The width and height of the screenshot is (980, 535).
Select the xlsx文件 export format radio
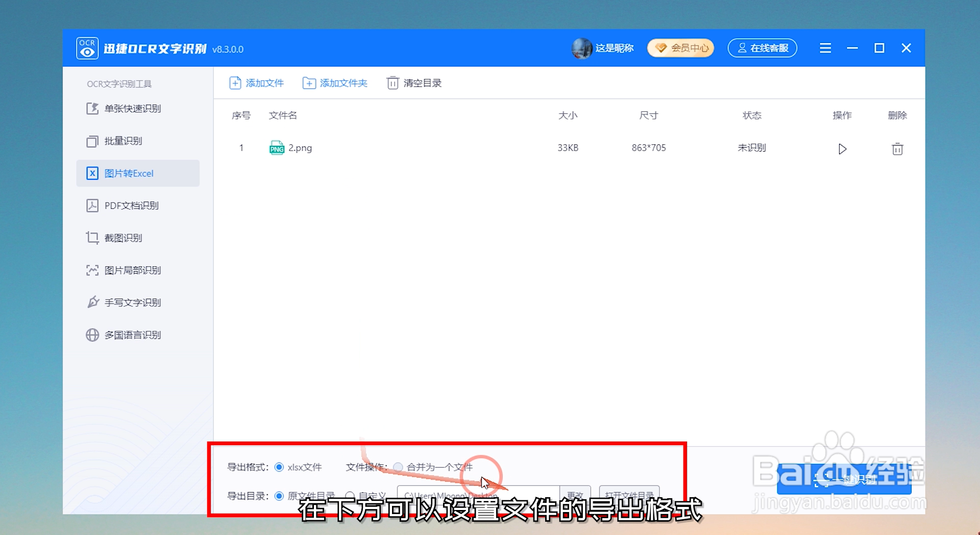[x=279, y=467]
